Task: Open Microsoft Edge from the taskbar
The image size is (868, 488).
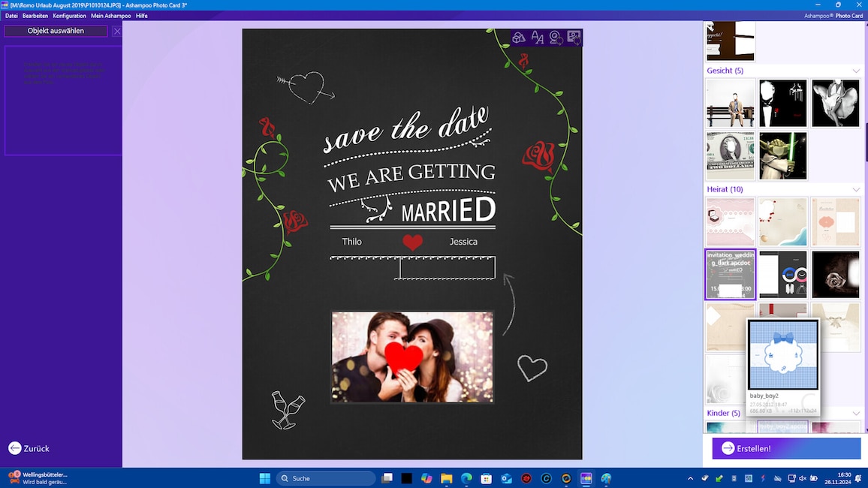Action: [466, 478]
